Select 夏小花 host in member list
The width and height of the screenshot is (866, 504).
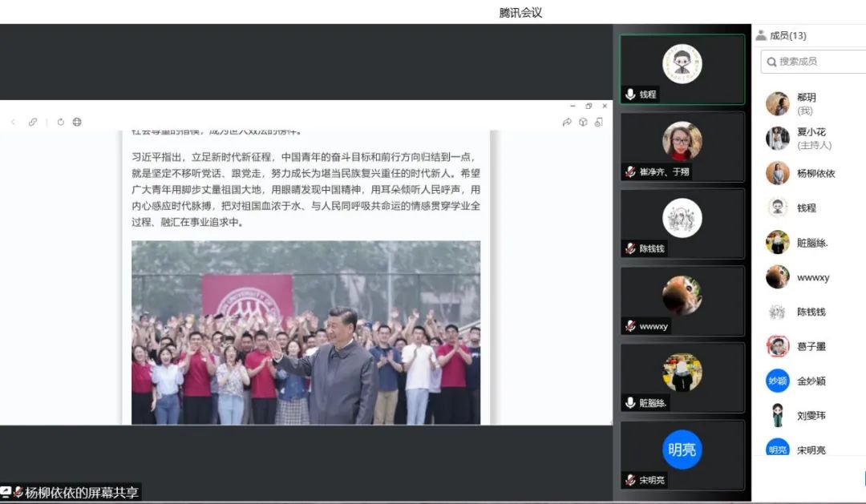point(810,138)
